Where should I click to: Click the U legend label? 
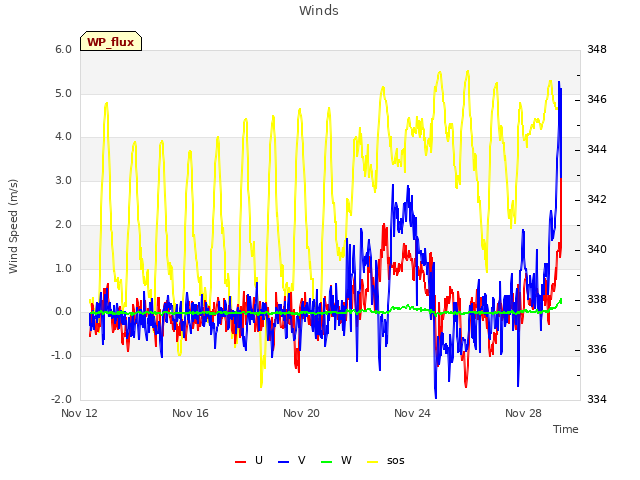[259, 460]
